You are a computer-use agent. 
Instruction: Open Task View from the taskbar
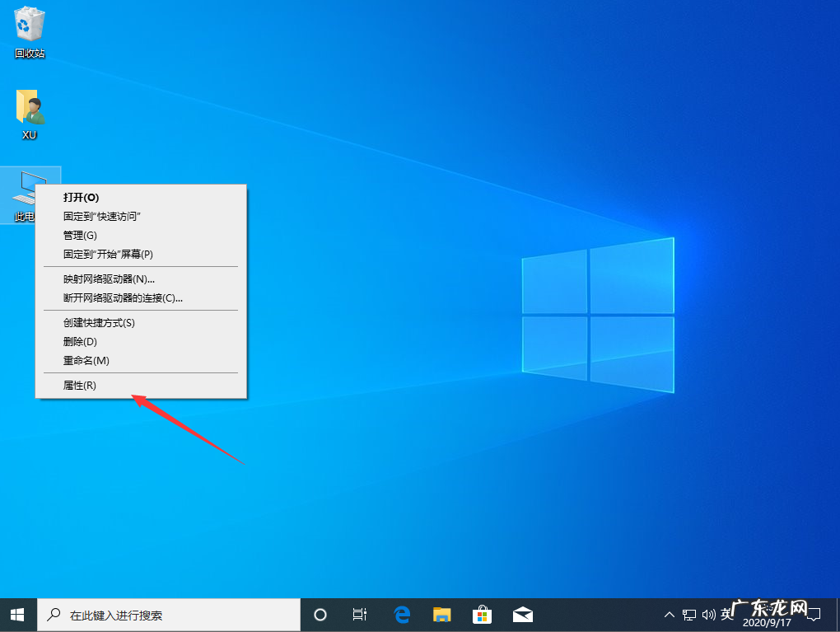(360, 614)
